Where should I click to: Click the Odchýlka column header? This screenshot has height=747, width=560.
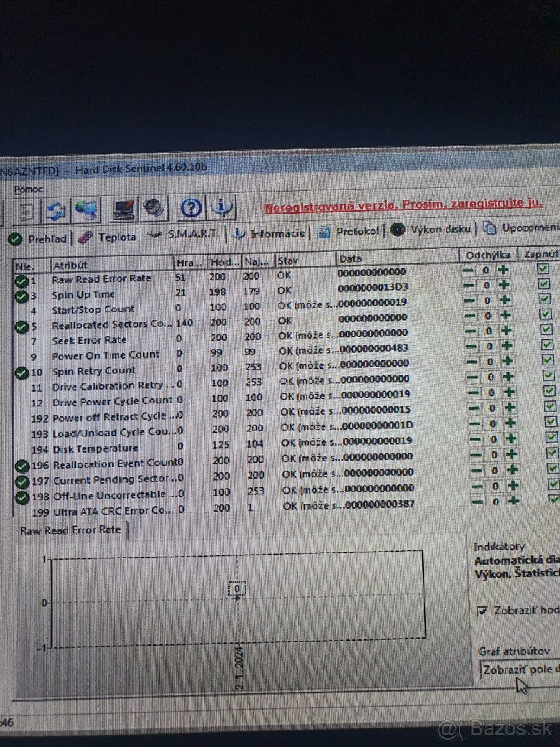click(488, 255)
